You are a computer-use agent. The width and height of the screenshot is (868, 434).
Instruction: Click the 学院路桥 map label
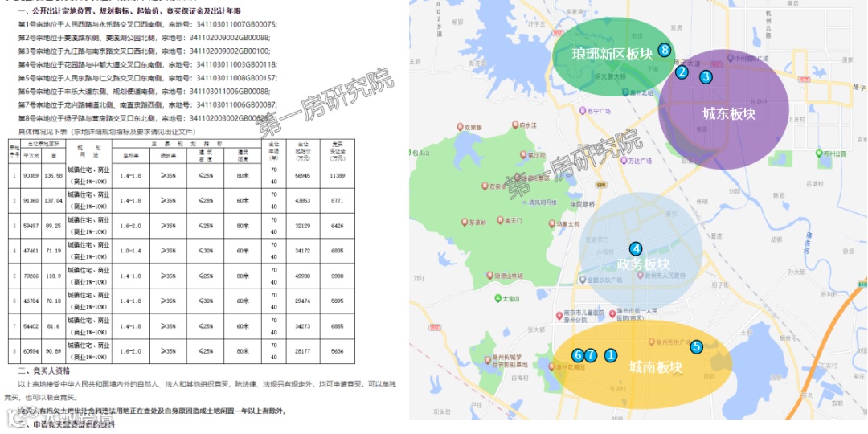[583, 204]
